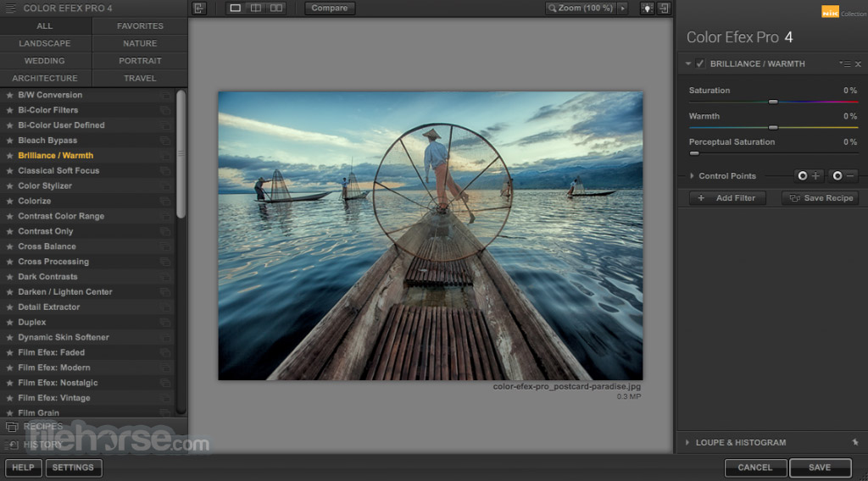Uncheck the Brilliance / Warmth filter checkbox
This screenshot has height=481, width=868.
[x=699, y=64]
